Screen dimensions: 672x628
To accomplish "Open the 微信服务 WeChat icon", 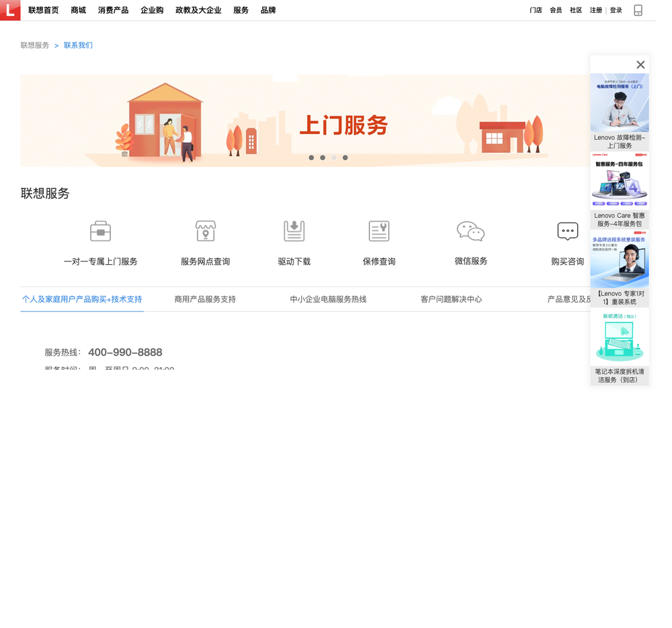I will point(470,231).
